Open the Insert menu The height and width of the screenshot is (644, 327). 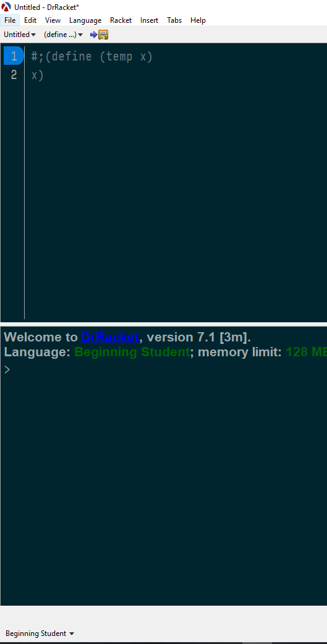tap(150, 20)
